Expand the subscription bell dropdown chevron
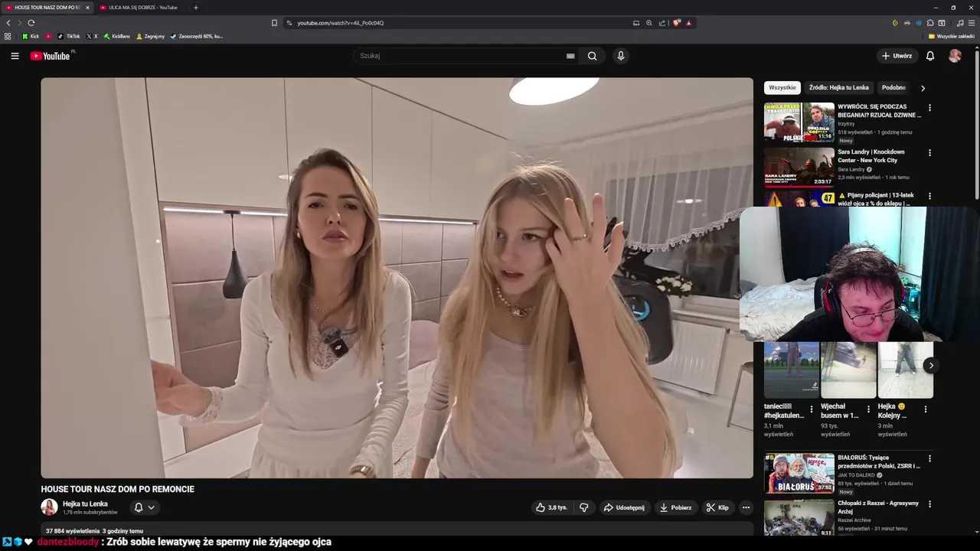The width and height of the screenshot is (980, 551). (151, 507)
